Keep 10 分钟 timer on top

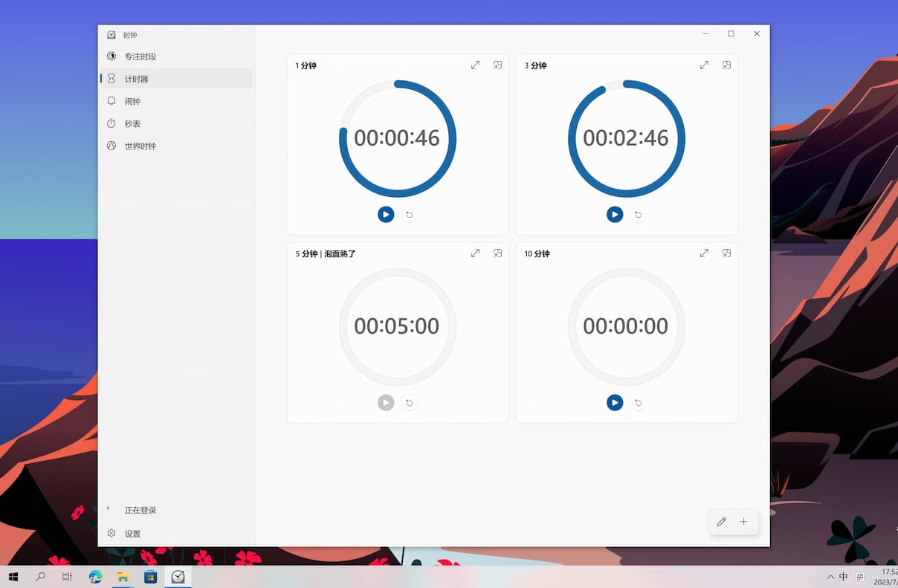coord(726,253)
